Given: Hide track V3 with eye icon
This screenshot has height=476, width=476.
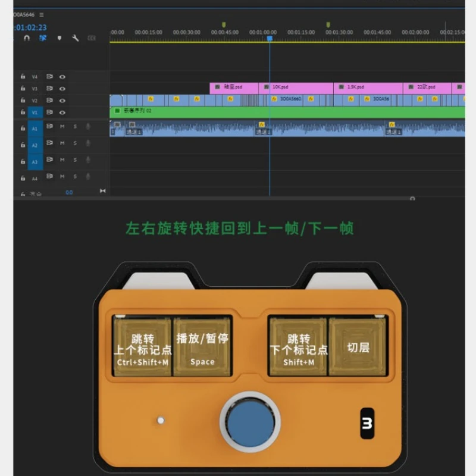Looking at the screenshot, I should 62,89.
